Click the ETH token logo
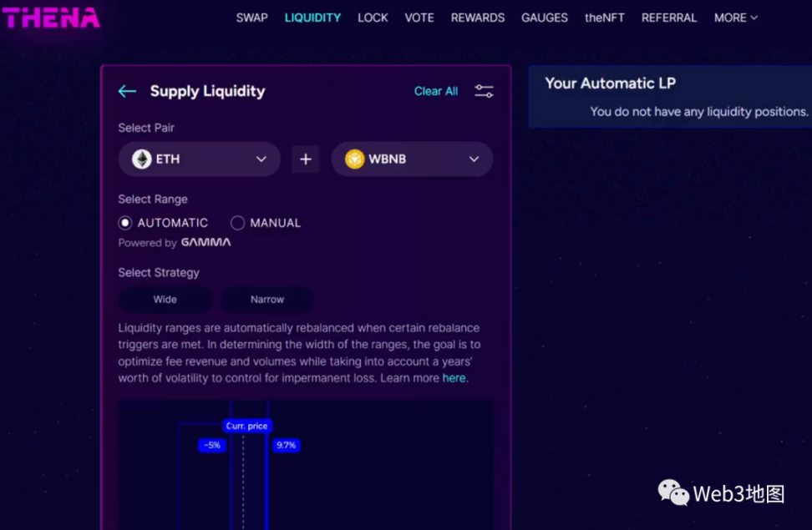Viewport: 812px width, 530px height. pos(142,159)
